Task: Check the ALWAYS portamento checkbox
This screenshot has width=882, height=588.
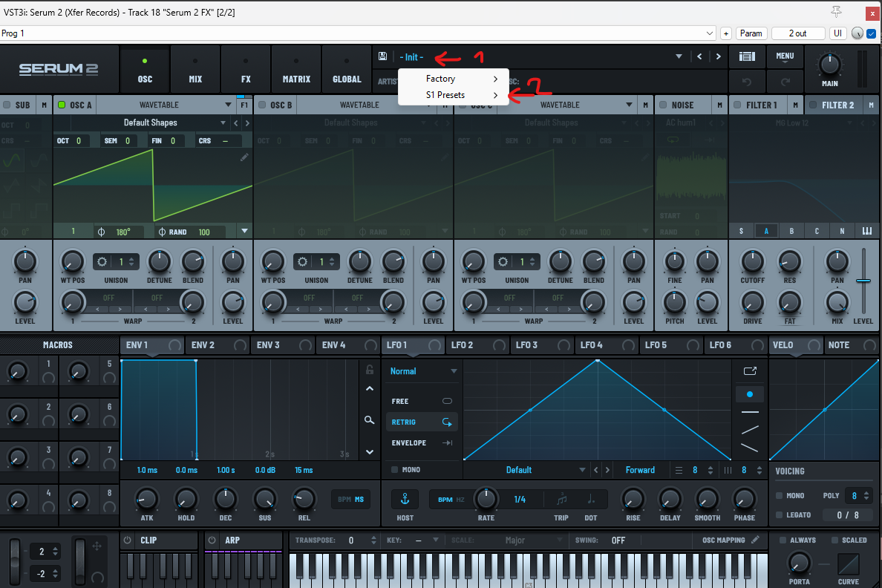Action: click(783, 540)
